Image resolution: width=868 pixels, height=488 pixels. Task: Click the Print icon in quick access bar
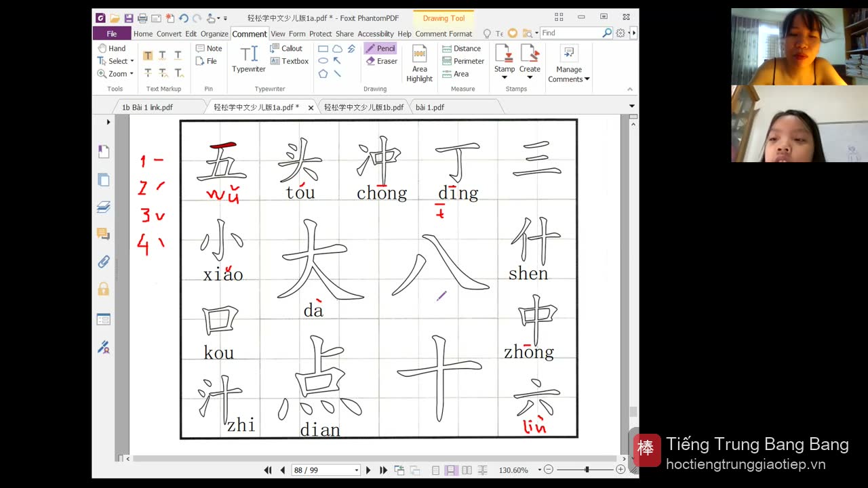[x=142, y=18]
